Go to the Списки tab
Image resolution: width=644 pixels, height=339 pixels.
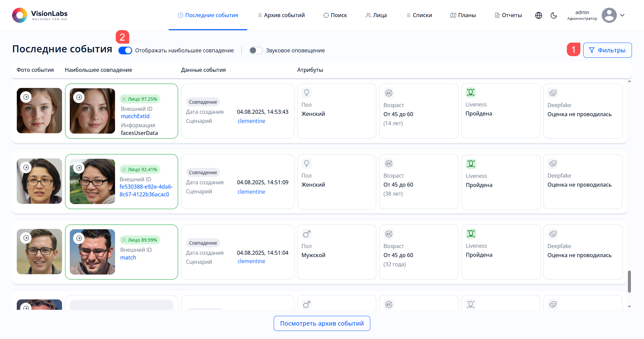tap(419, 15)
